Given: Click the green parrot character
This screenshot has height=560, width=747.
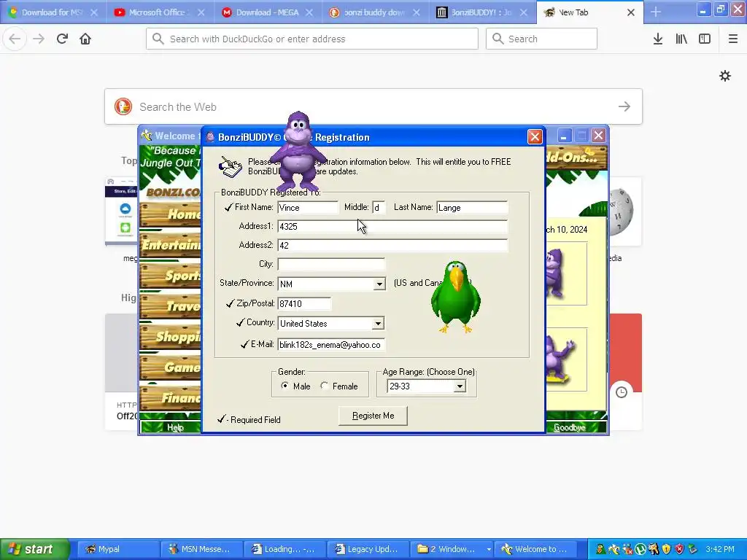Looking at the screenshot, I should tap(455, 296).
